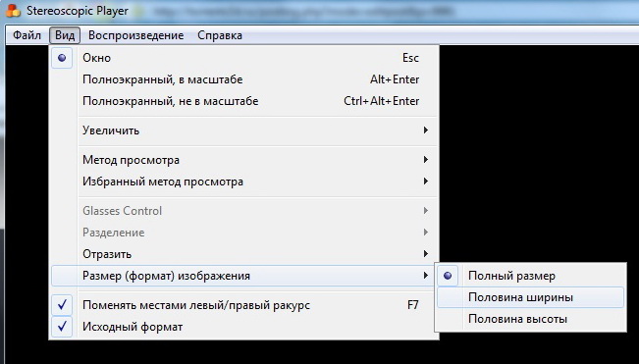Expand the Метод просмотра submenu
This screenshot has width=639, height=364.
pyautogui.click(x=243, y=160)
